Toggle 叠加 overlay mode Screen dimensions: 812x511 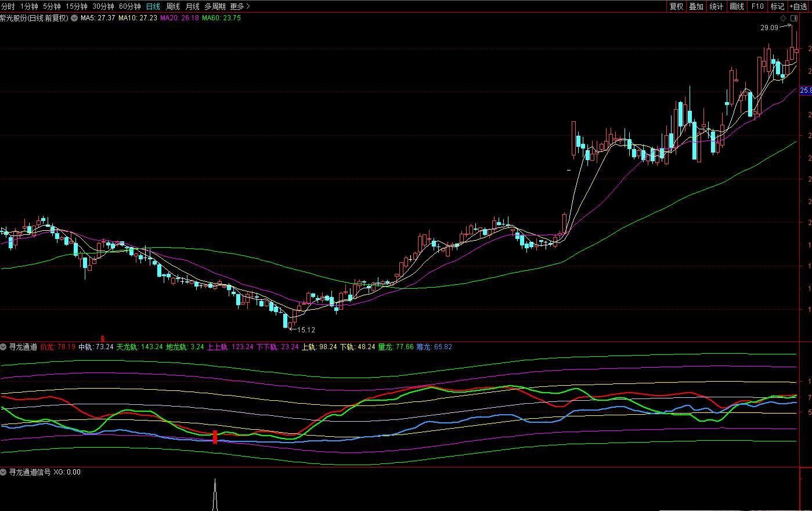[696, 6]
